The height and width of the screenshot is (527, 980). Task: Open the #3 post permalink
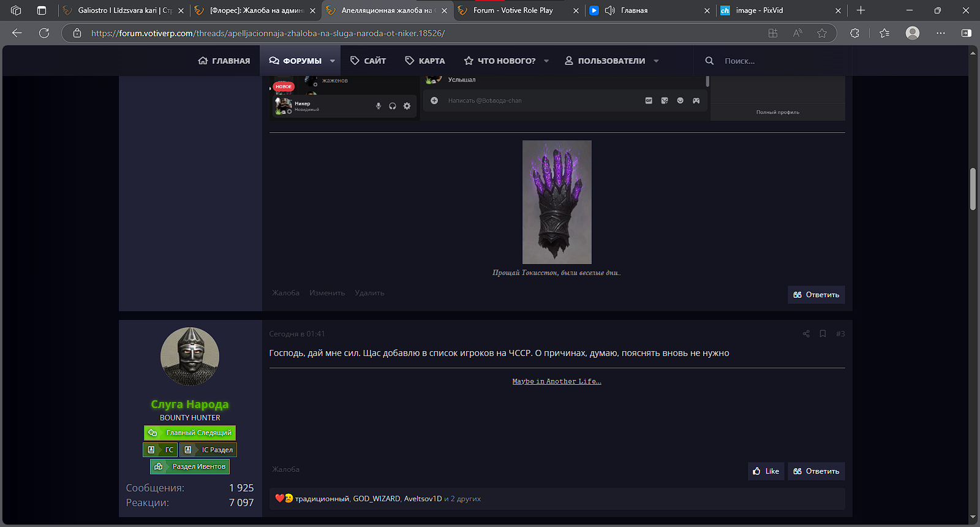840,334
